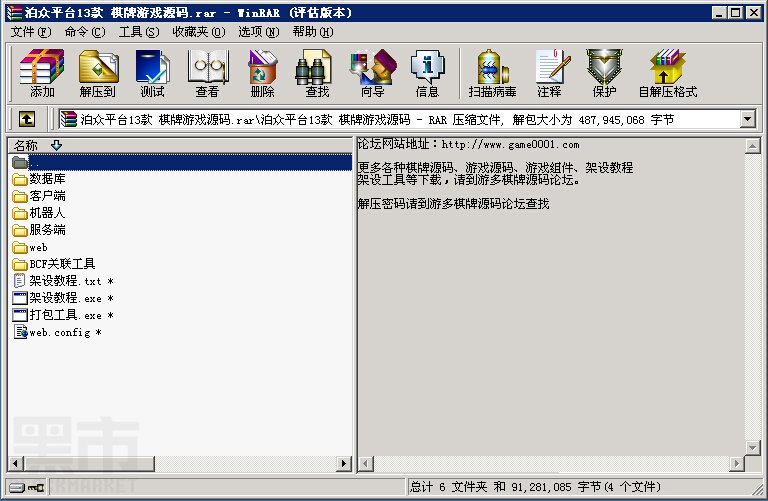Select the 数据库 folder name
This screenshot has height=501, width=768.
pyautogui.click(x=47, y=179)
